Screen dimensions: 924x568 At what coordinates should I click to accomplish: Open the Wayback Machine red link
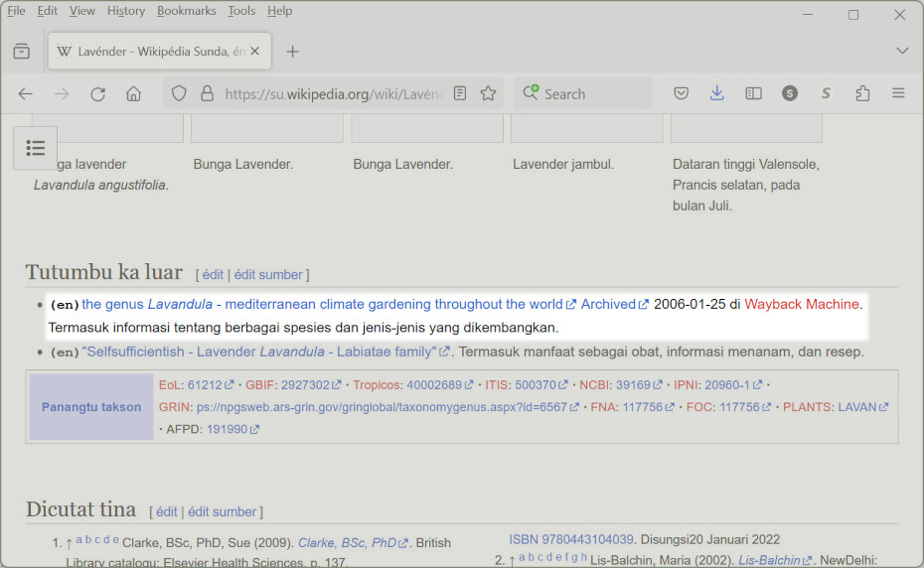pos(801,304)
